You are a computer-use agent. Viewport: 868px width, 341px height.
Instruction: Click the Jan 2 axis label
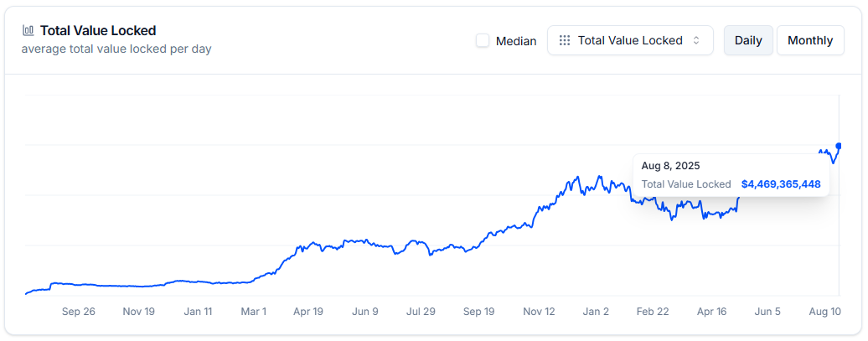(596, 311)
